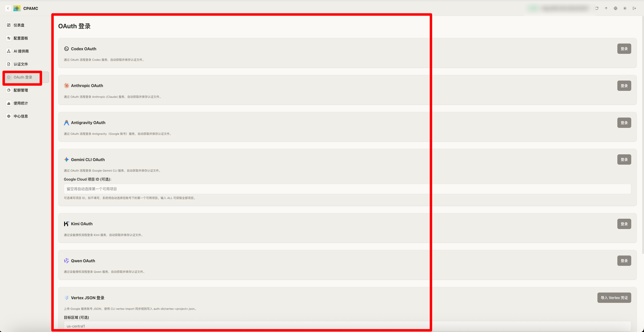The height and width of the screenshot is (332, 644).
Task: Open 配额管理 sidebar entry
Action: pyautogui.click(x=21, y=90)
